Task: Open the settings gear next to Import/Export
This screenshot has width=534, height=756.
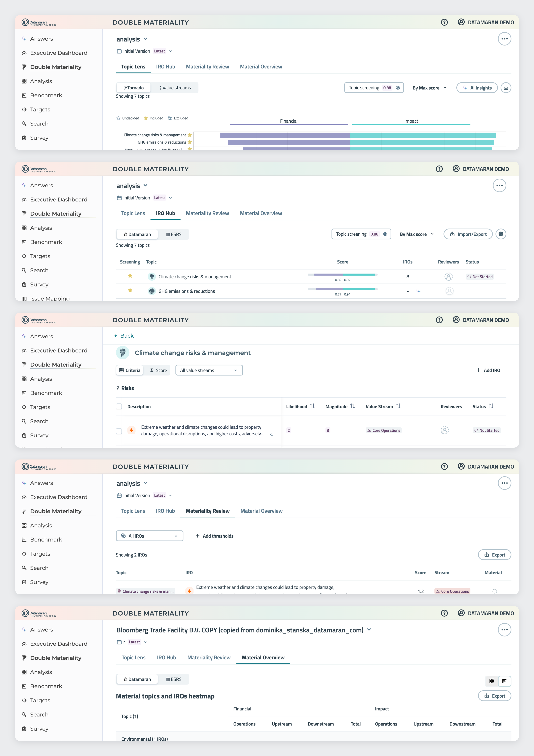Action: (x=501, y=234)
